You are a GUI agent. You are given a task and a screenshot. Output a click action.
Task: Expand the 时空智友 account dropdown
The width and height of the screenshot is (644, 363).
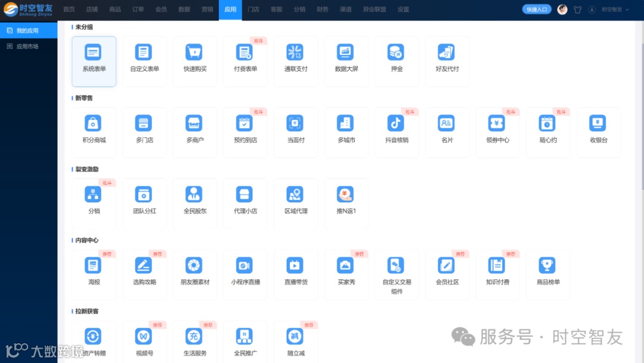pyautogui.click(x=615, y=10)
